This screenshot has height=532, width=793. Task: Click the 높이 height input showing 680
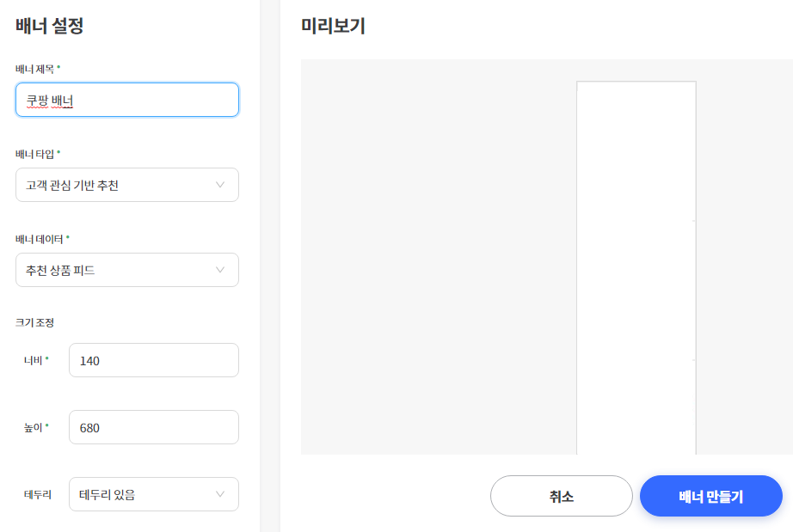(x=153, y=427)
